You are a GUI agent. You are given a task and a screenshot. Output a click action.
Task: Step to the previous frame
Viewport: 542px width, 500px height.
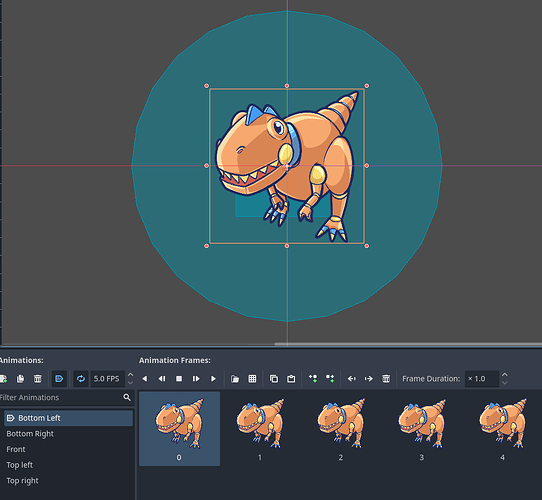(x=162, y=379)
